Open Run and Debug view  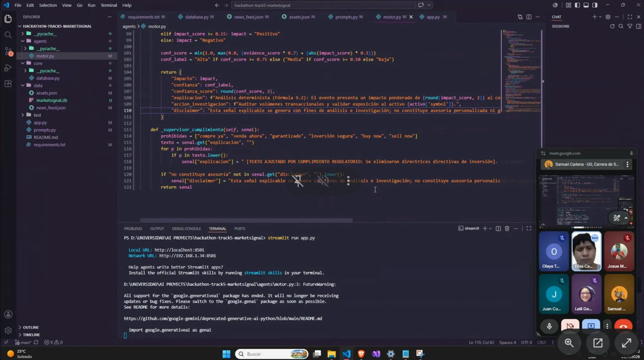(8, 68)
